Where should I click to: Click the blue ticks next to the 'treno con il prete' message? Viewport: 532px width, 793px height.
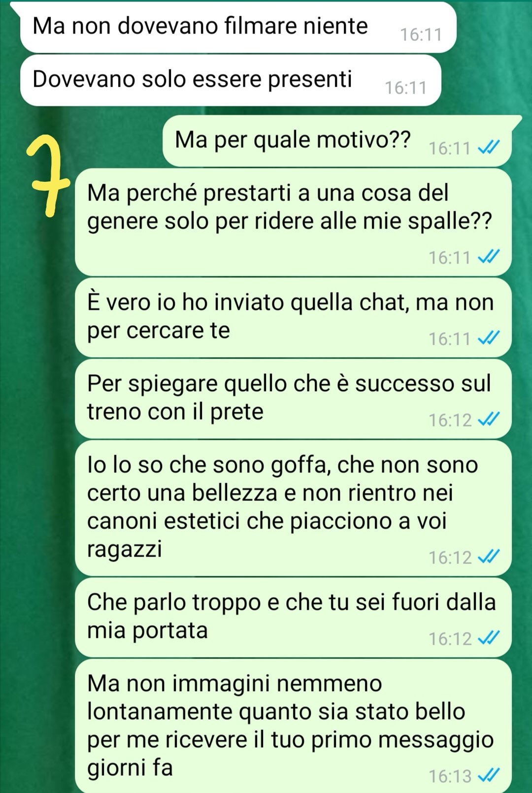coord(489,420)
